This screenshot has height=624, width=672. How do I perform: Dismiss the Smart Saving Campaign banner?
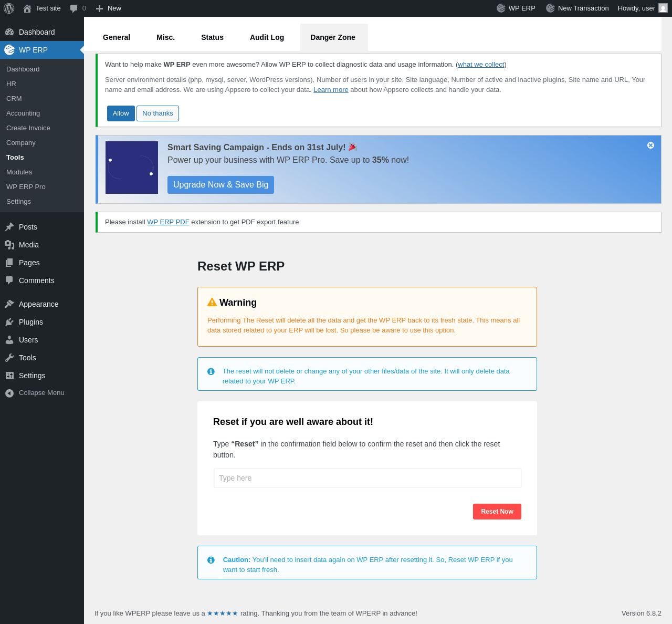coord(650,145)
